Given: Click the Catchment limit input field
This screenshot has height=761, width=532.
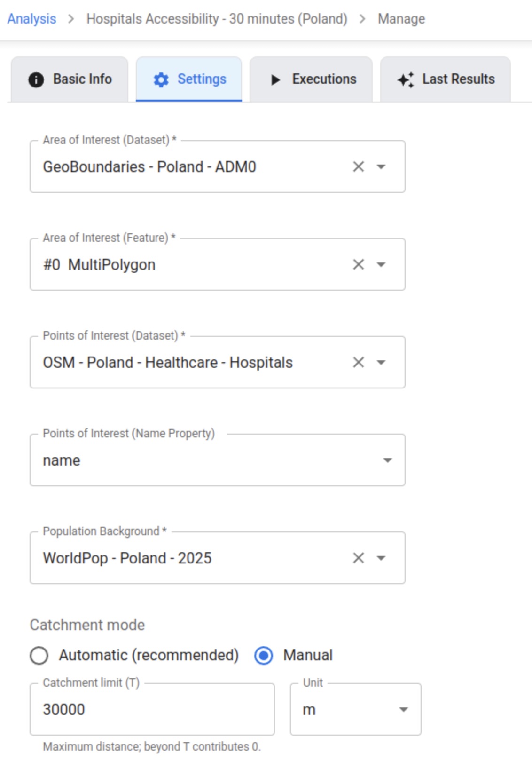Looking at the screenshot, I should point(152,709).
